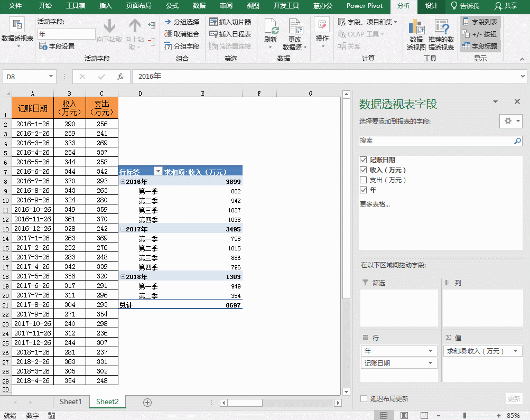
Task: Open 行标签 filter dropdown
Action: click(158, 171)
